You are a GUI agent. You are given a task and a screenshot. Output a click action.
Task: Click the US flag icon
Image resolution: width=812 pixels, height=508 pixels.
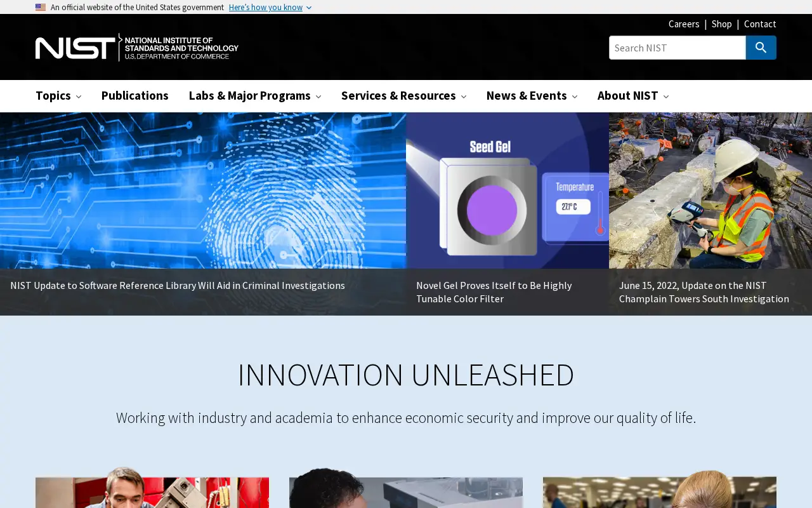41,8
